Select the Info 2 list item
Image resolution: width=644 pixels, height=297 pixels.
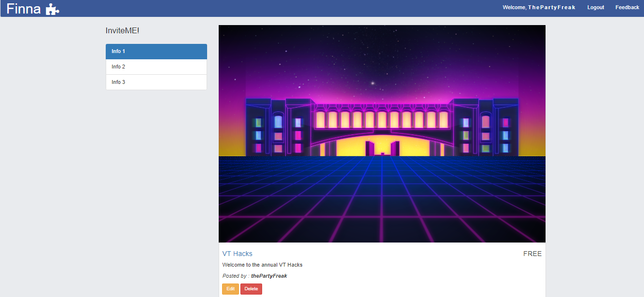coord(156,67)
